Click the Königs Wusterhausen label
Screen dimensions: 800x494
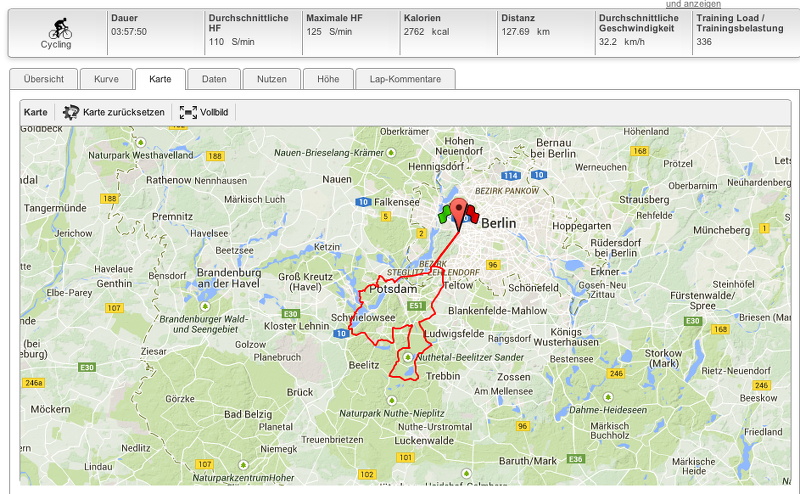(566, 337)
